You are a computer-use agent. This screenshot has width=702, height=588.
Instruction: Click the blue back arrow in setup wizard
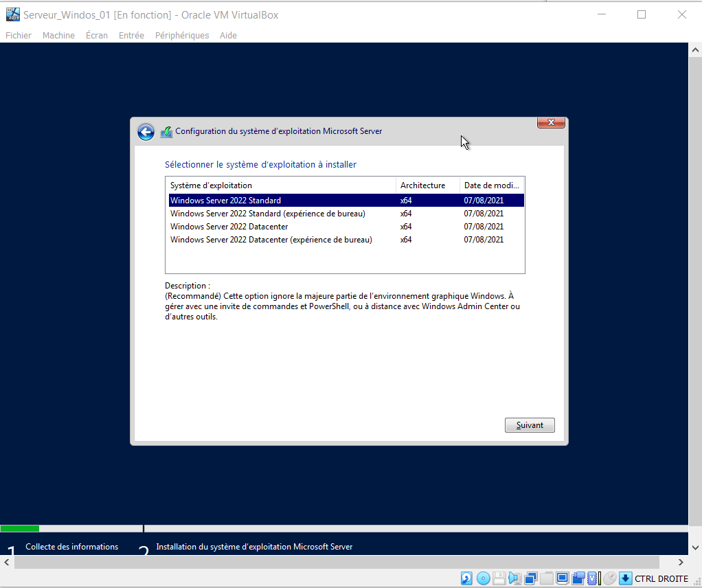[x=146, y=132]
